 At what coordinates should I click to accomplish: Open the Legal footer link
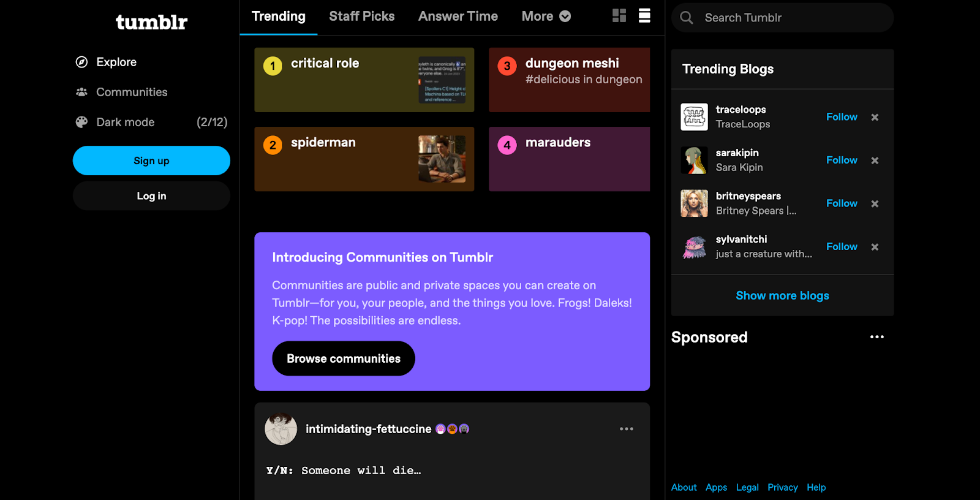tap(747, 487)
